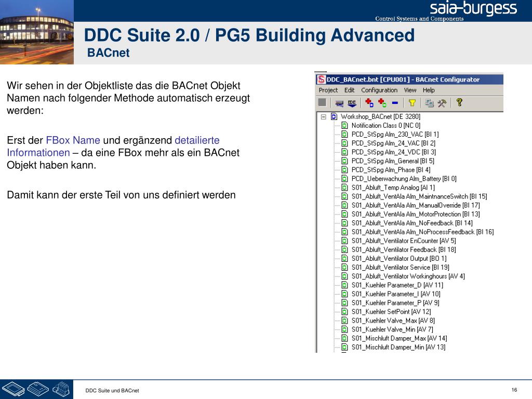Select S01_Abluft_Ventilator Workinghours [AV 4]
532x399 pixels.
click(x=408, y=276)
